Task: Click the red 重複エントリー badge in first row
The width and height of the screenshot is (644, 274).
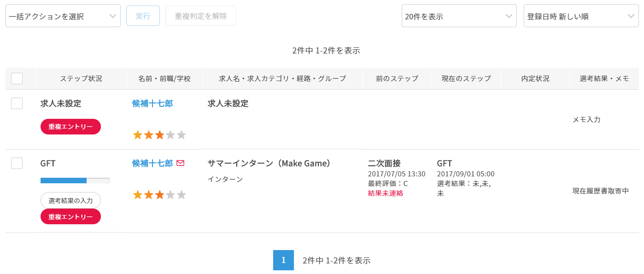Action: (70, 127)
